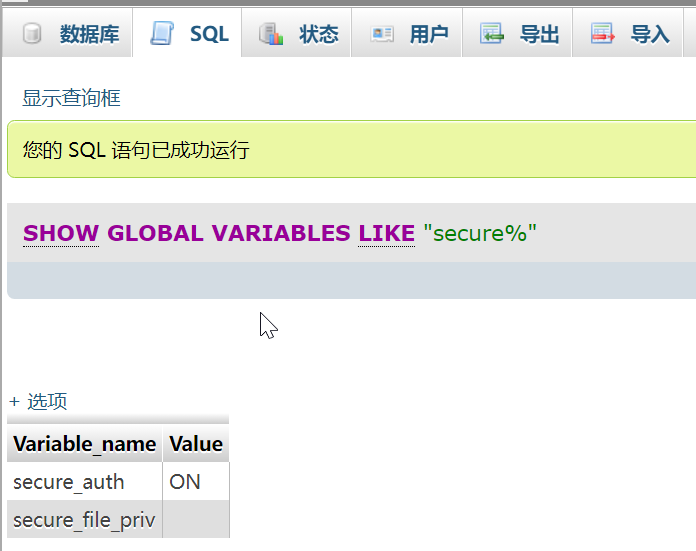Click the export arrow icon
The image size is (696, 551).
(x=491, y=34)
